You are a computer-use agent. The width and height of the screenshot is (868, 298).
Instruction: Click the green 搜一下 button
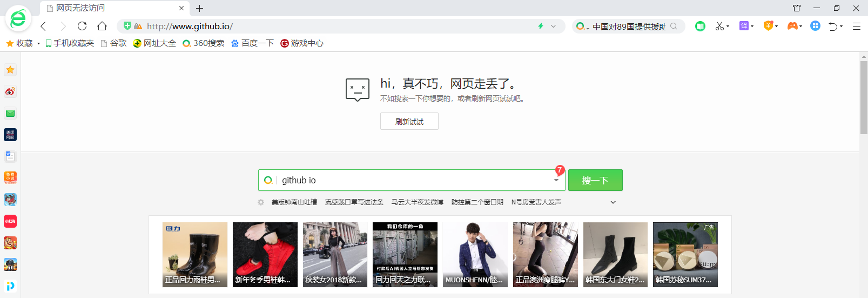point(595,180)
